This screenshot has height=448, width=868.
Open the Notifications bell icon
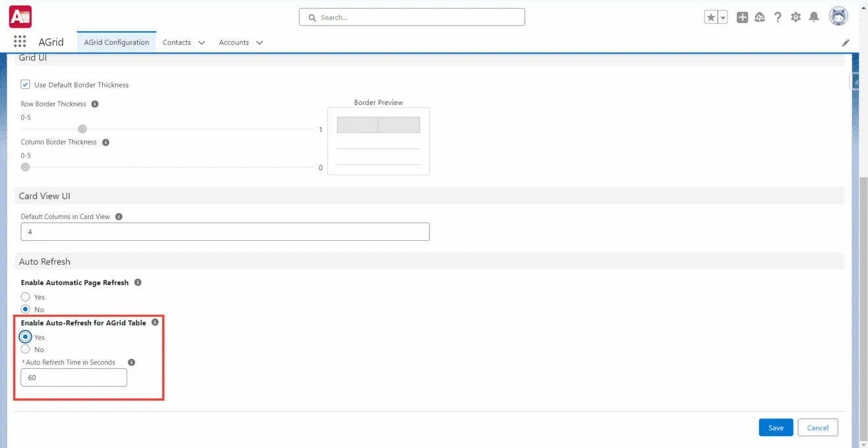[815, 17]
